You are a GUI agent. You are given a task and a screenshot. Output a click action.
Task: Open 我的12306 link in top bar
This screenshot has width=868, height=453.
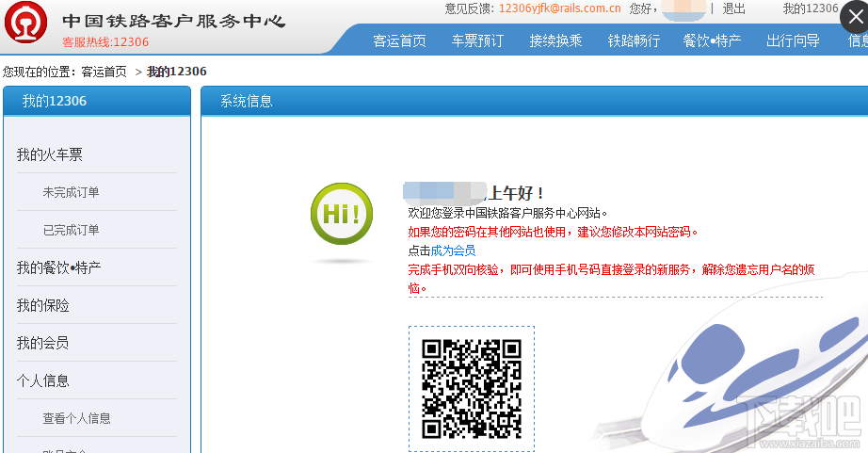tap(811, 8)
